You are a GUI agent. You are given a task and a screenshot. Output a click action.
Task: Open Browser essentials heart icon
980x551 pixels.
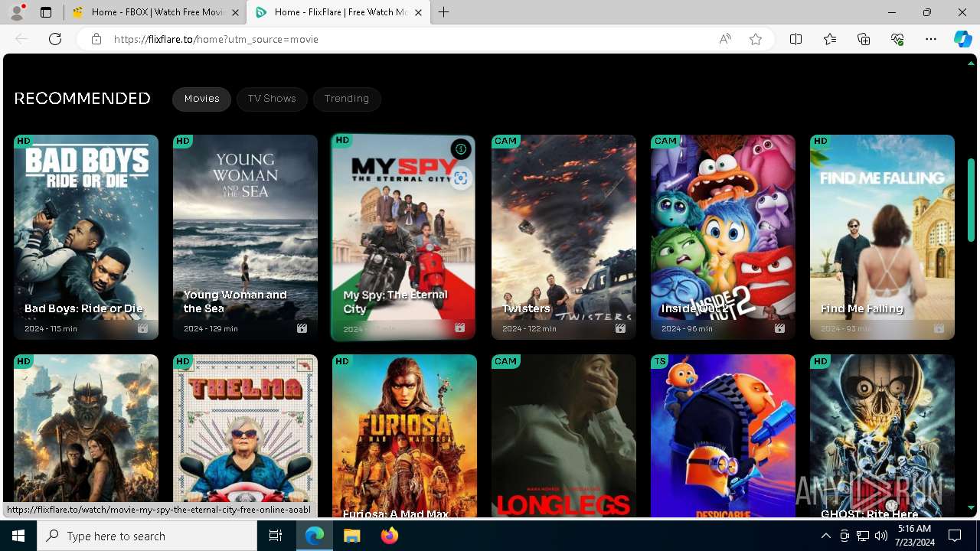pyautogui.click(x=897, y=39)
